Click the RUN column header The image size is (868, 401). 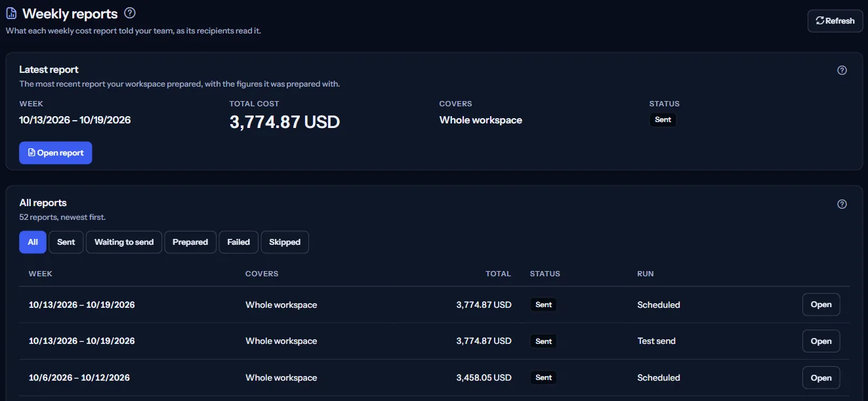tap(646, 274)
